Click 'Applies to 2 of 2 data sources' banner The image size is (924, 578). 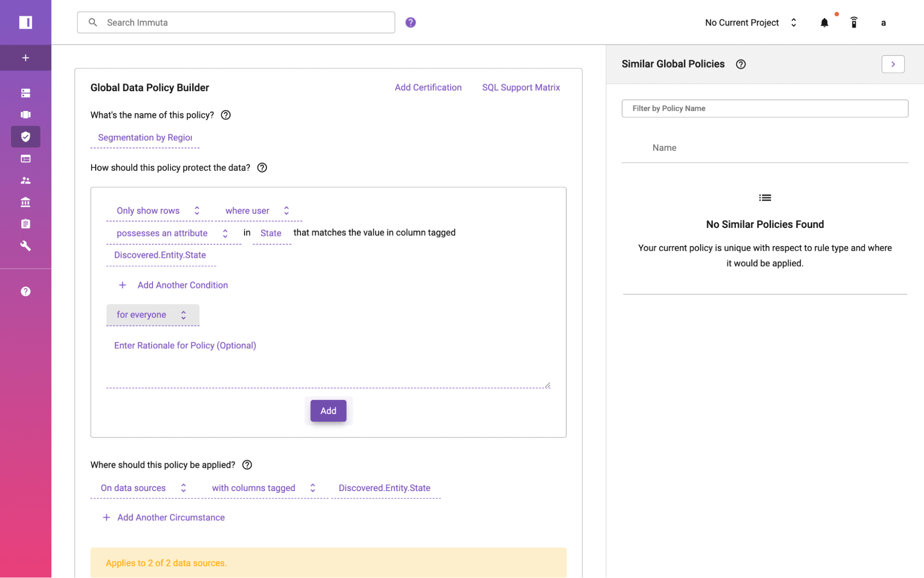coord(328,563)
